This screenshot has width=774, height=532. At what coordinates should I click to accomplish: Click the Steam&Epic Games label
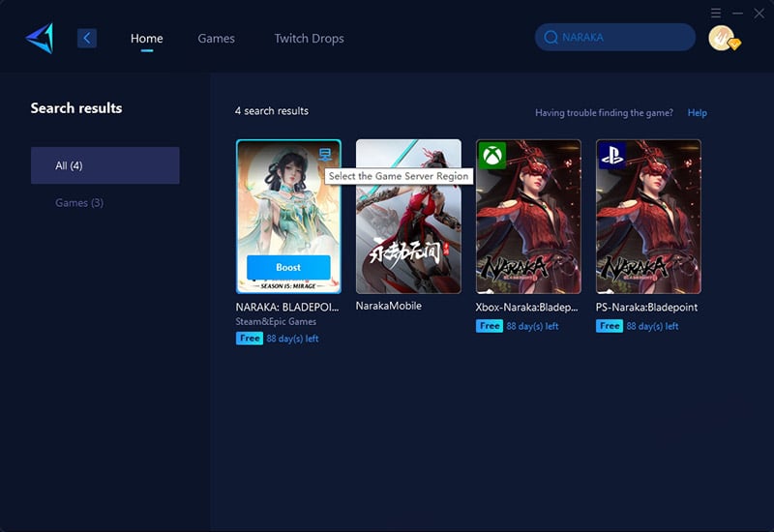point(276,322)
